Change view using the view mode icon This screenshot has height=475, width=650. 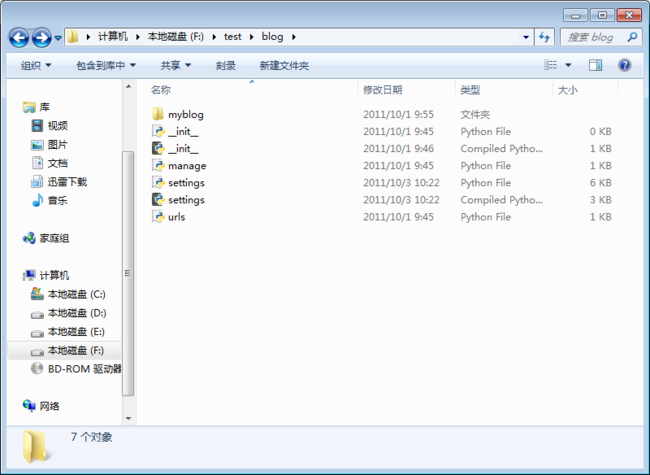coord(551,65)
